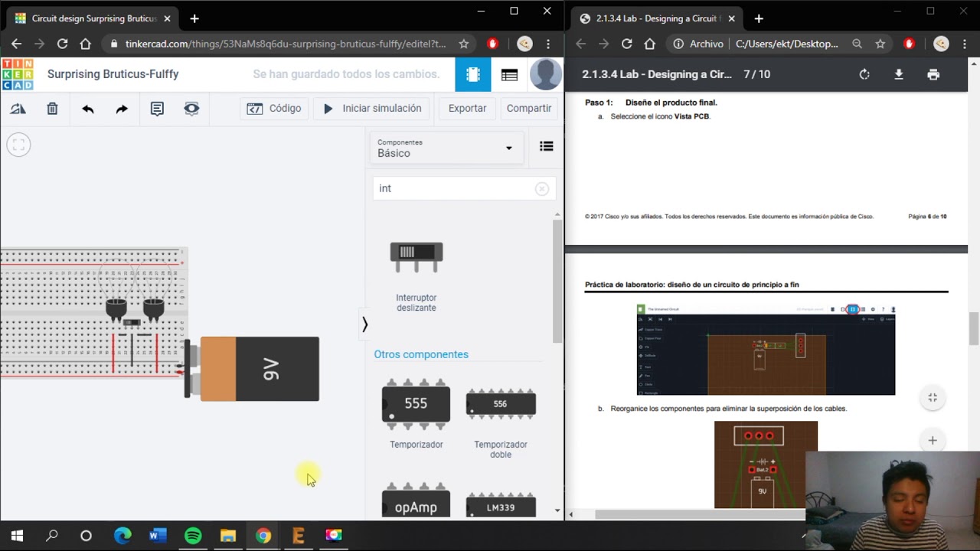Click the Exportar button
The image size is (980, 551).
467,109
